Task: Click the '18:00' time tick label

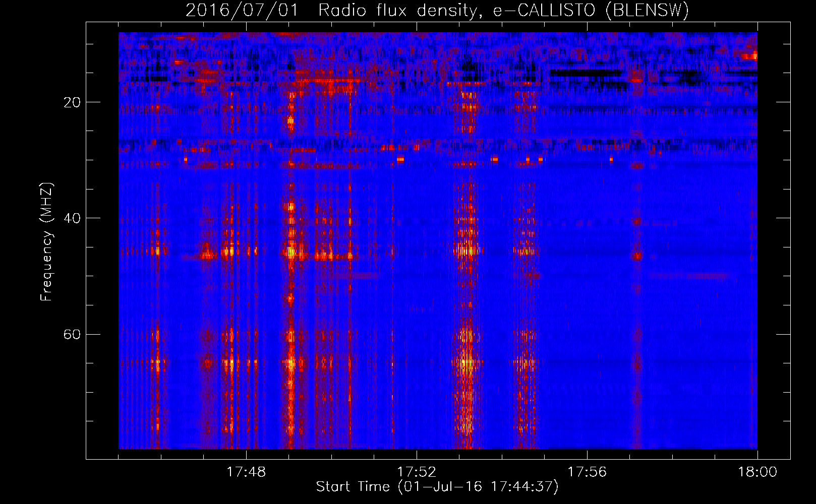Action: 757,472
